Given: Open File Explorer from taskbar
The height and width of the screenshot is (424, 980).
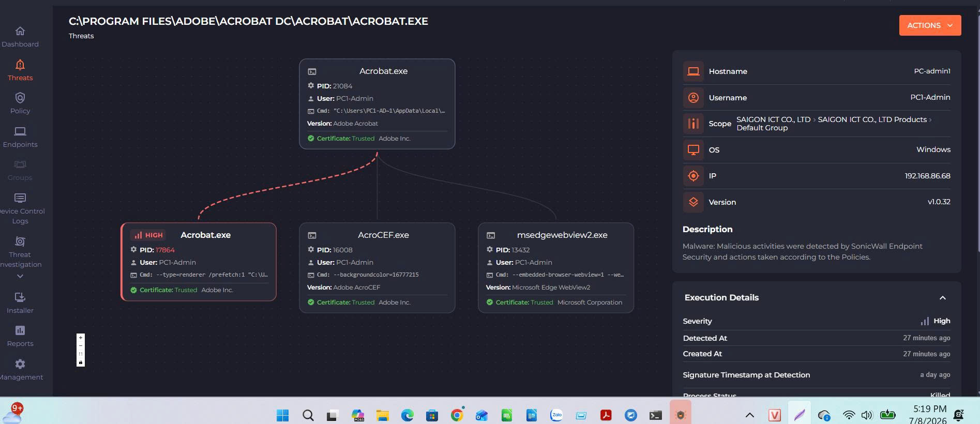Looking at the screenshot, I should pos(382,415).
